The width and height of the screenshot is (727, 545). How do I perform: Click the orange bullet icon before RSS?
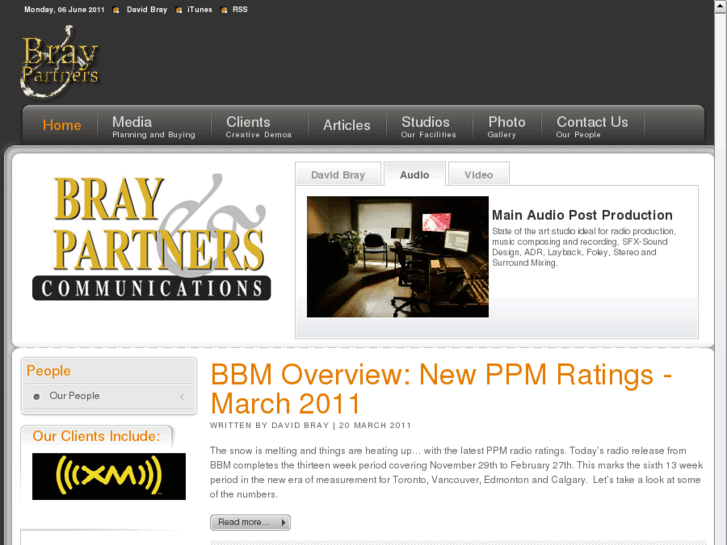224,10
